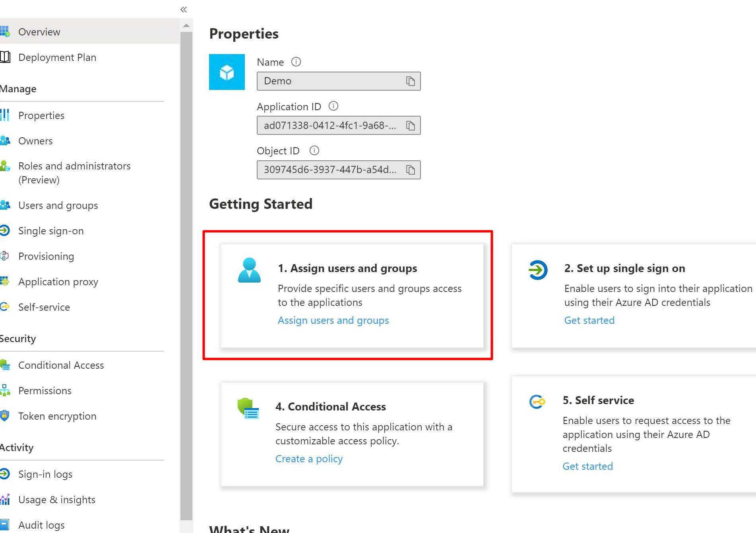Viewport: 756px width, 533px height.
Task: Open Single sign-on settings in sidebar
Action: [51, 231]
